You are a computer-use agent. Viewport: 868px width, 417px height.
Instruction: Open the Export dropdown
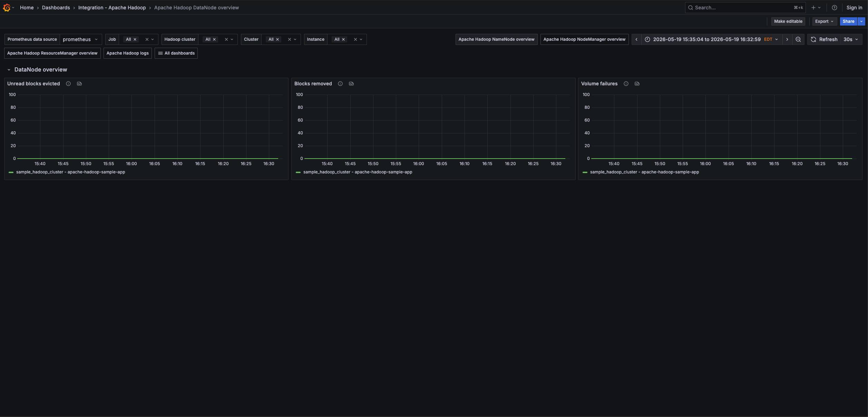[825, 21]
